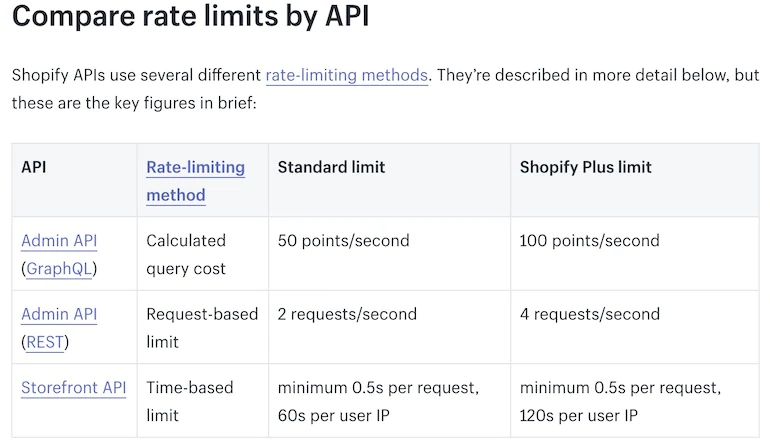Open the Storefront API link
Viewport: 770px width, 445px height.
click(x=73, y=387)
